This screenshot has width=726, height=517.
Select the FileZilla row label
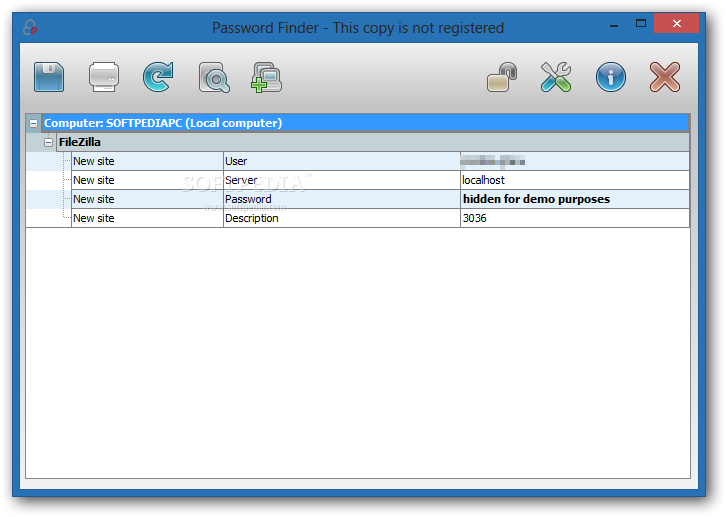80,142
